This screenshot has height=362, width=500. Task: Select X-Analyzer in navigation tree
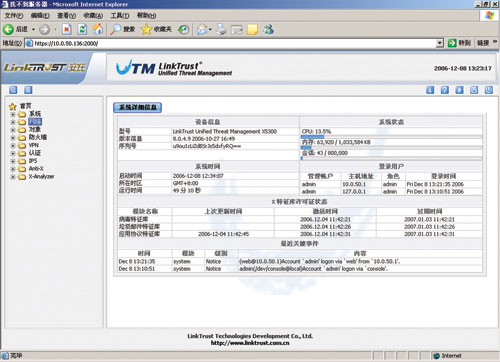point(41,177)
